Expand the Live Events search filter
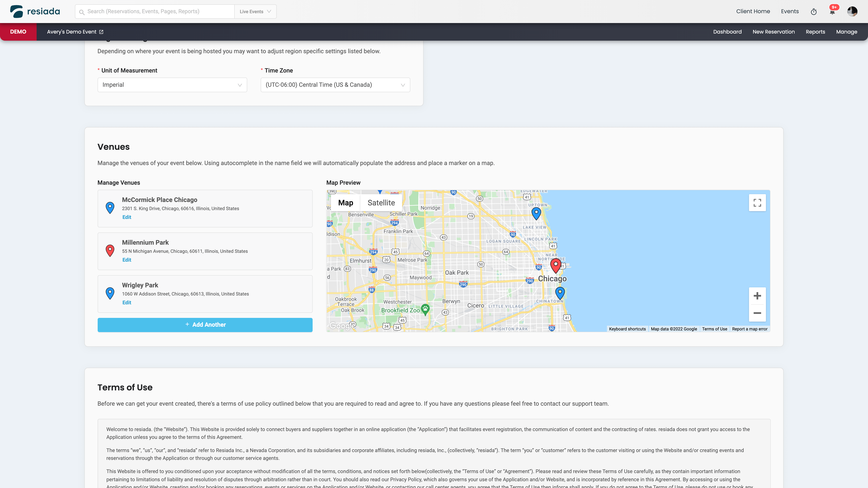868x488 pixels. (255, 12)
